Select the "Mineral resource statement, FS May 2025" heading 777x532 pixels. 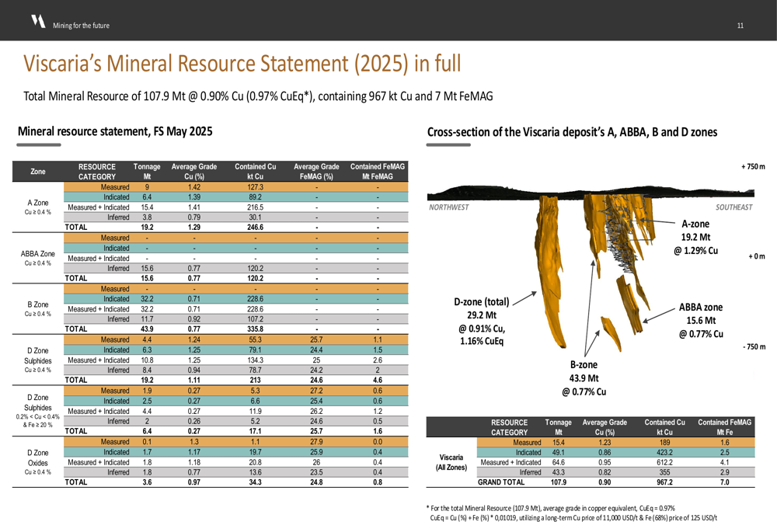point(115,131)
